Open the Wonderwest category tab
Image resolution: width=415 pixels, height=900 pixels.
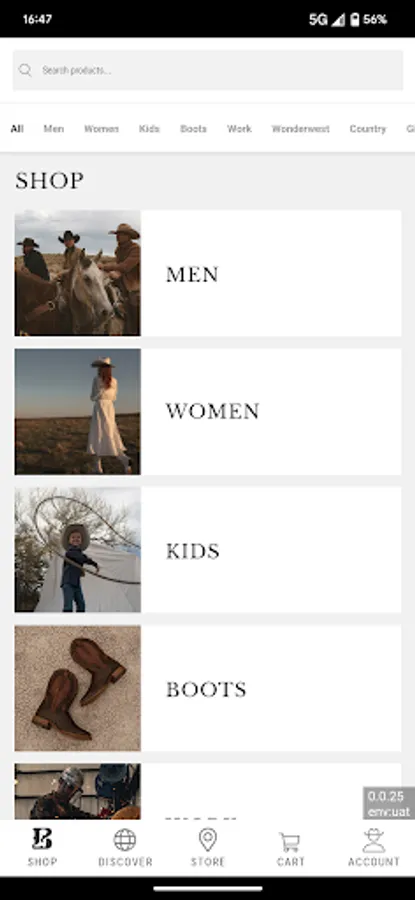point(301,129)
